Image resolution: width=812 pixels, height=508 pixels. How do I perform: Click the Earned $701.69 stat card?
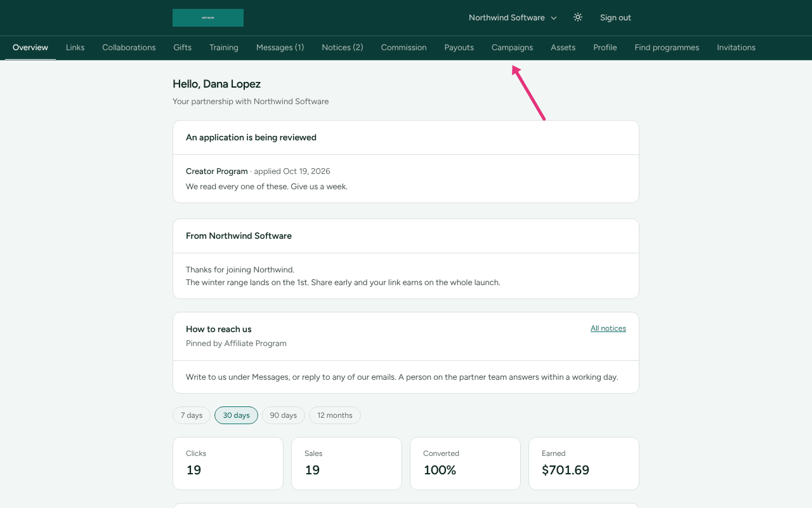pos(584,464)
